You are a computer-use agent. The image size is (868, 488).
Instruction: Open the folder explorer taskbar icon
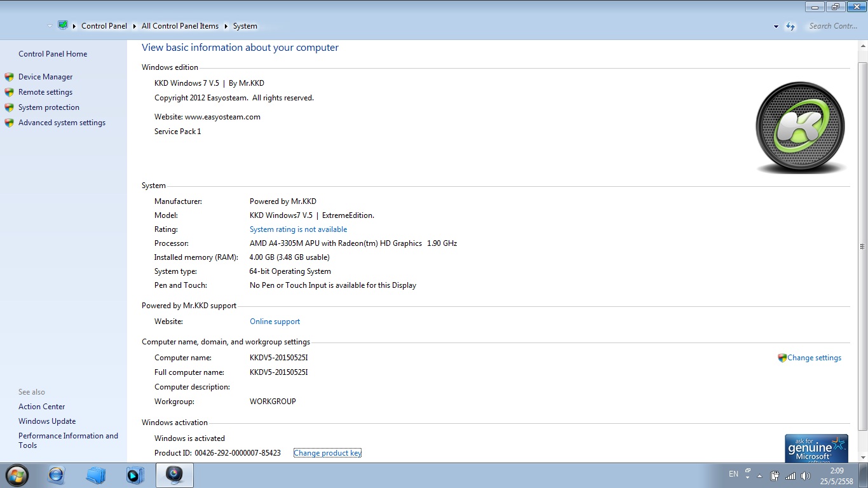point(96,475)
